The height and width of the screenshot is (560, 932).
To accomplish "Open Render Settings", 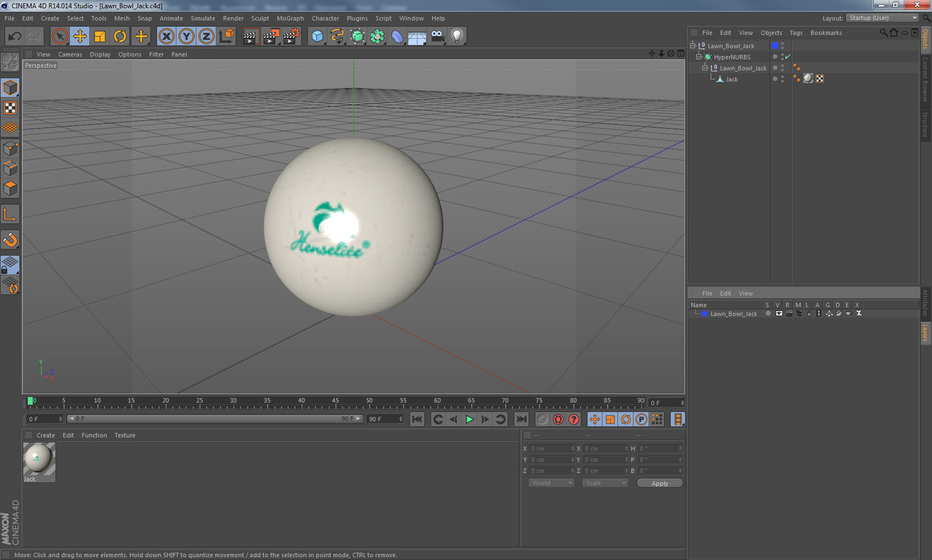I will pyautogui.click(x=292, y=37).
